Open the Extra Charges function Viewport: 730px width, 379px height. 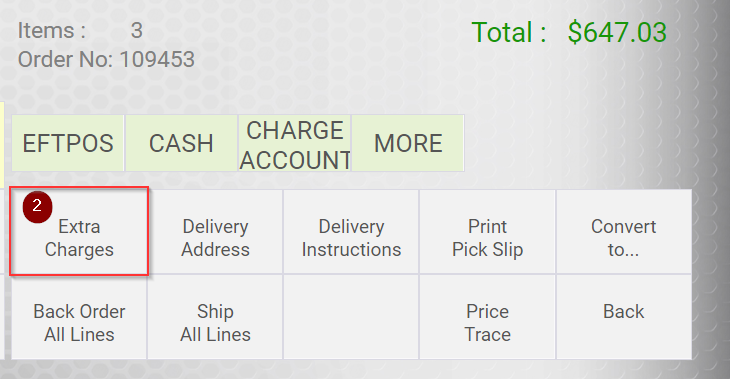(x=79, y=231)
